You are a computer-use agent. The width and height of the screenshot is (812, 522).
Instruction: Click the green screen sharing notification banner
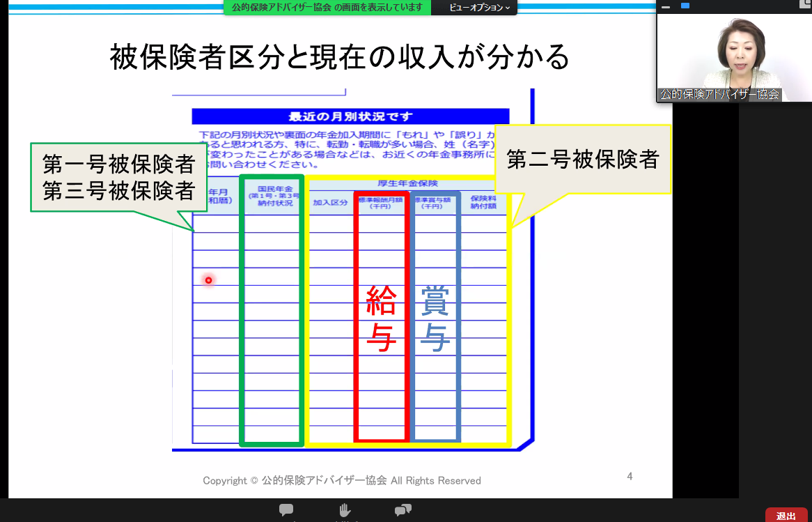(x=327, y=7)
